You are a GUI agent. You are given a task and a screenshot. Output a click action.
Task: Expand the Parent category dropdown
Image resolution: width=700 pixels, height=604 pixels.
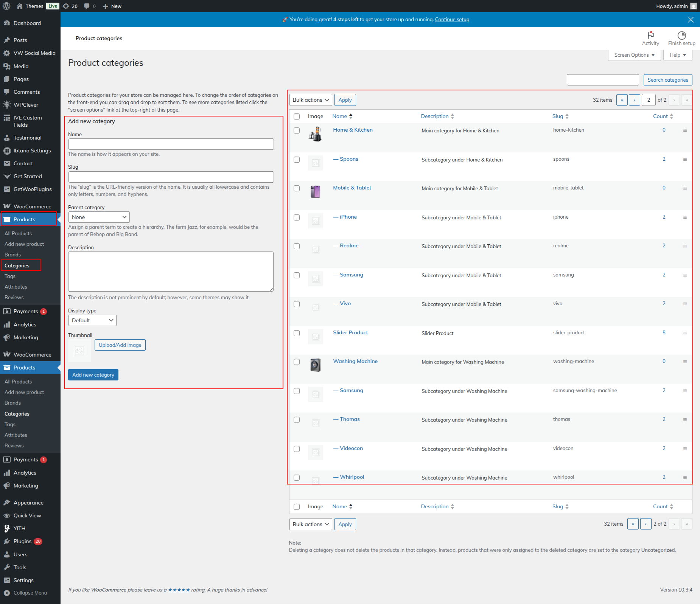(x=99, y=217)
